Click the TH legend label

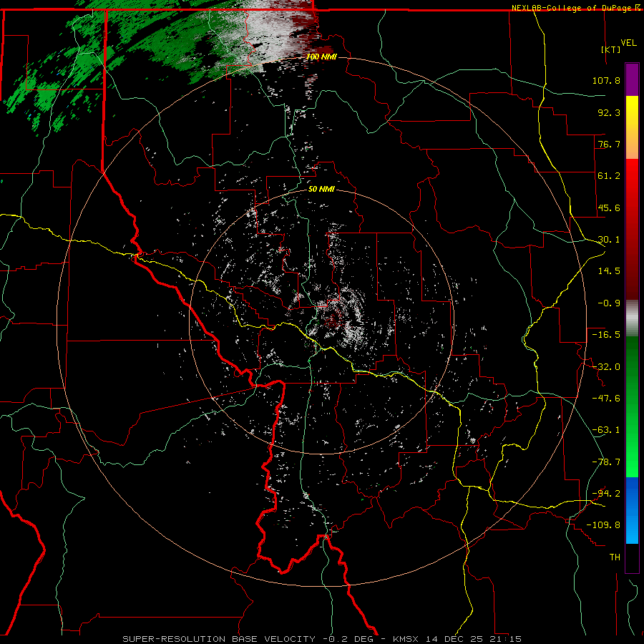[615, 557]
